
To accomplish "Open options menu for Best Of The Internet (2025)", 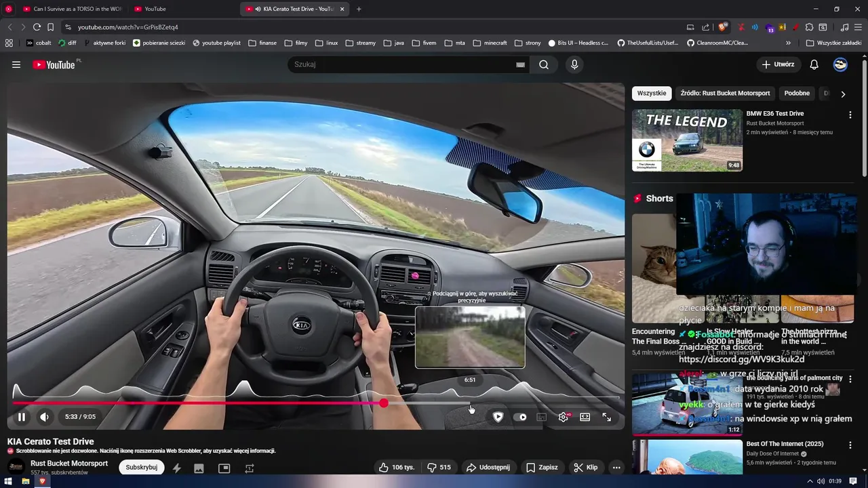I will [850, 445].
